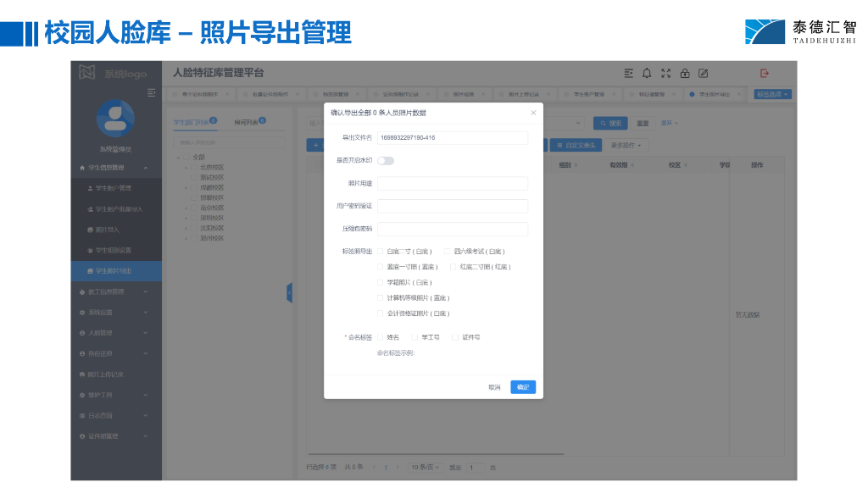Click the notification bell icon in header

pos(647,73)
